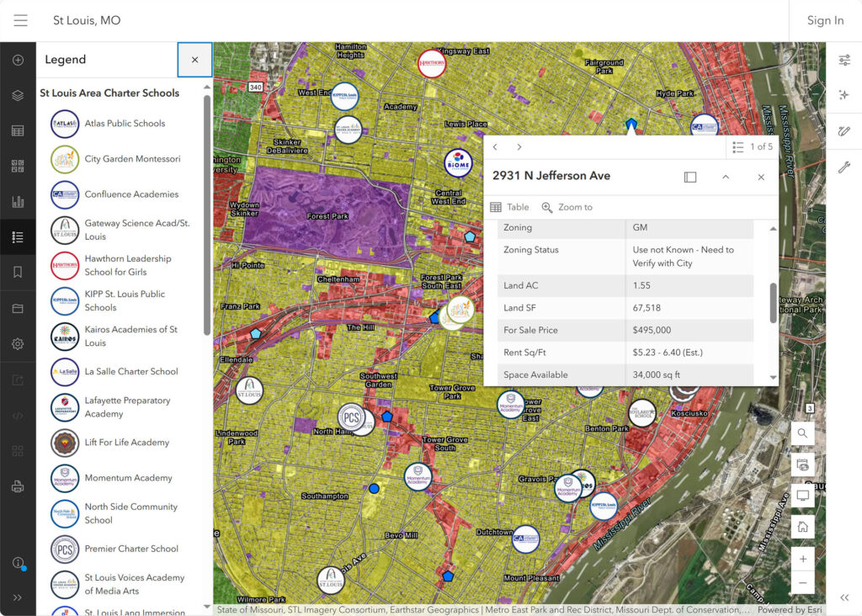This screenshot has width=862, height=616.
Task: Dock the popup panel
Action: [690, 177]
